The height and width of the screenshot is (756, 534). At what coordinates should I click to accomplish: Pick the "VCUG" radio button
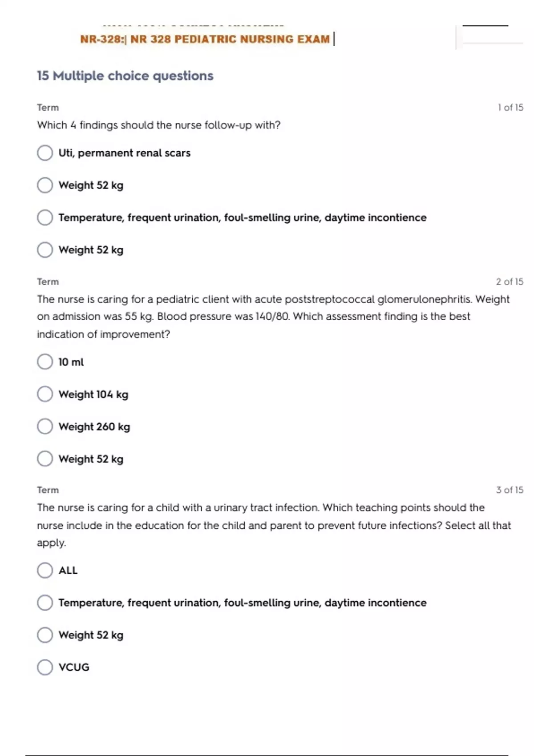45,667
